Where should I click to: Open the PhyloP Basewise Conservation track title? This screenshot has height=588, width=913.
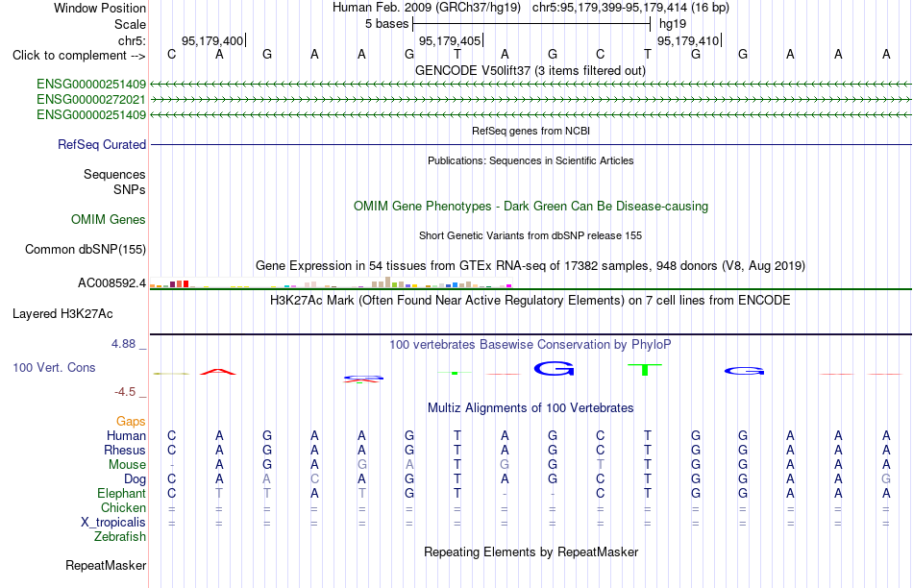[x=531, y=345]
